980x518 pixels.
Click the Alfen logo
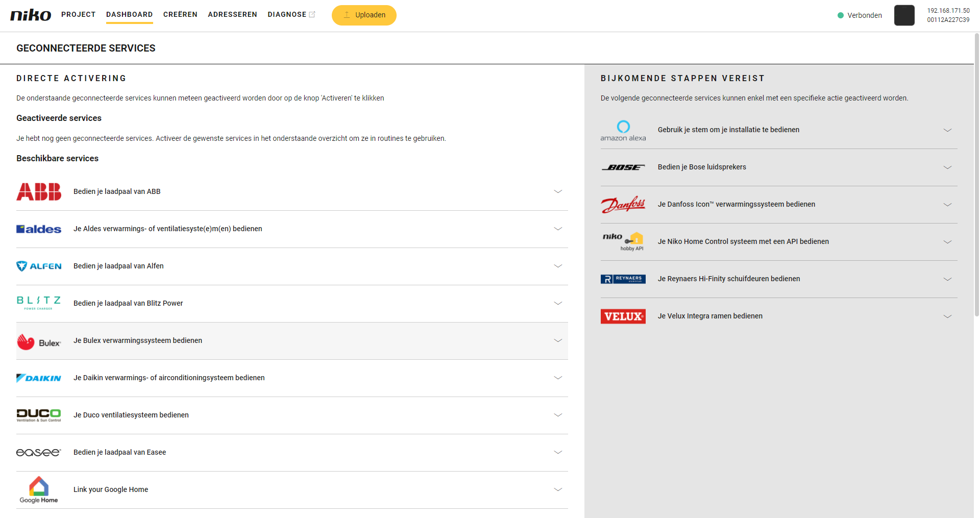39,266
